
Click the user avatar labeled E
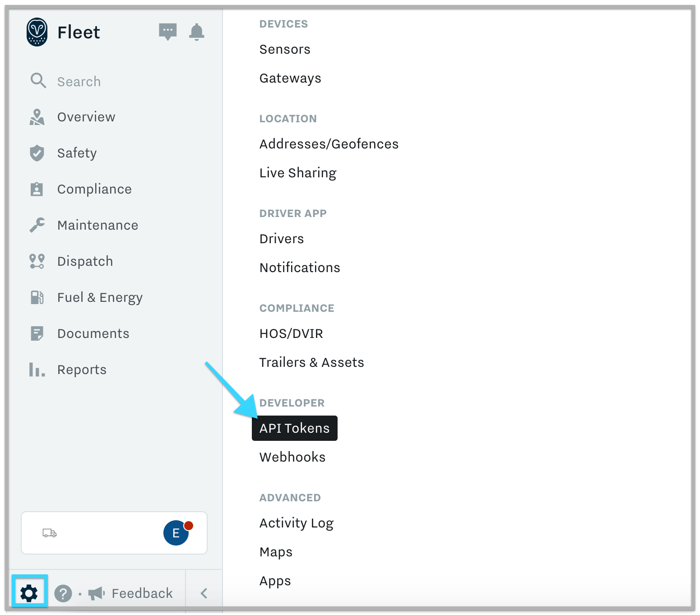176,533
